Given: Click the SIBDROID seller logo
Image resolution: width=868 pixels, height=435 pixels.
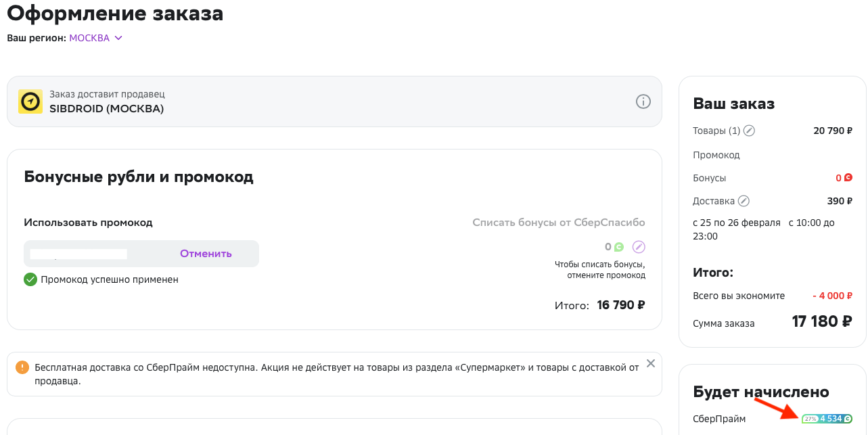Looking at the screenshot, I should [30, 101].
